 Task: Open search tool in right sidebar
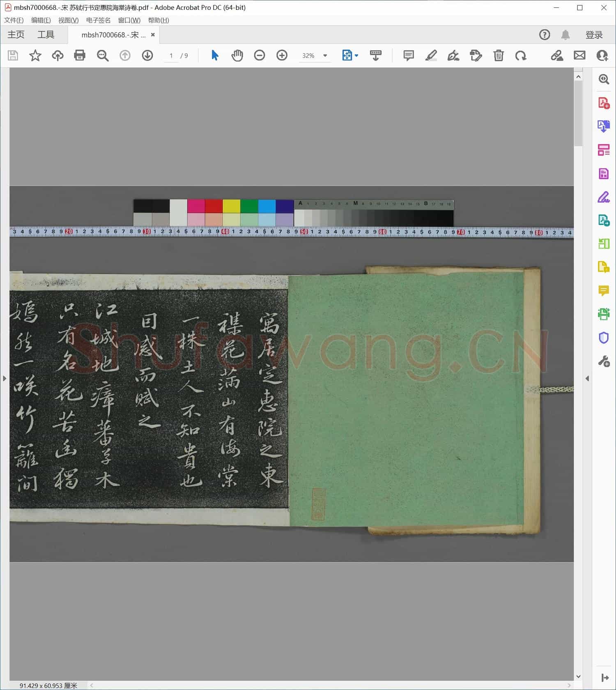(x=604, y=79)
